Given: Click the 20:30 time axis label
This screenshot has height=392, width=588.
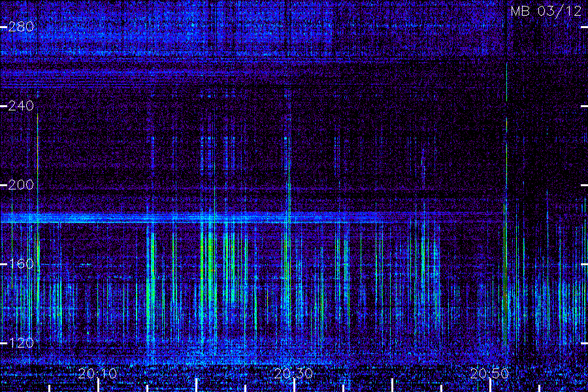Looking at the screenshot, I should (x=293, y=374).
